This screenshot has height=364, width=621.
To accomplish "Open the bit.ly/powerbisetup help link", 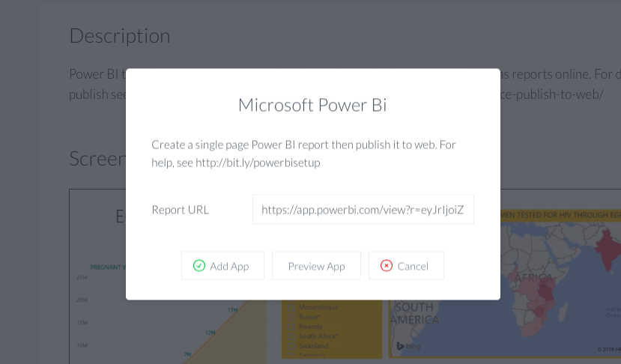I will [x=258, y=163].
